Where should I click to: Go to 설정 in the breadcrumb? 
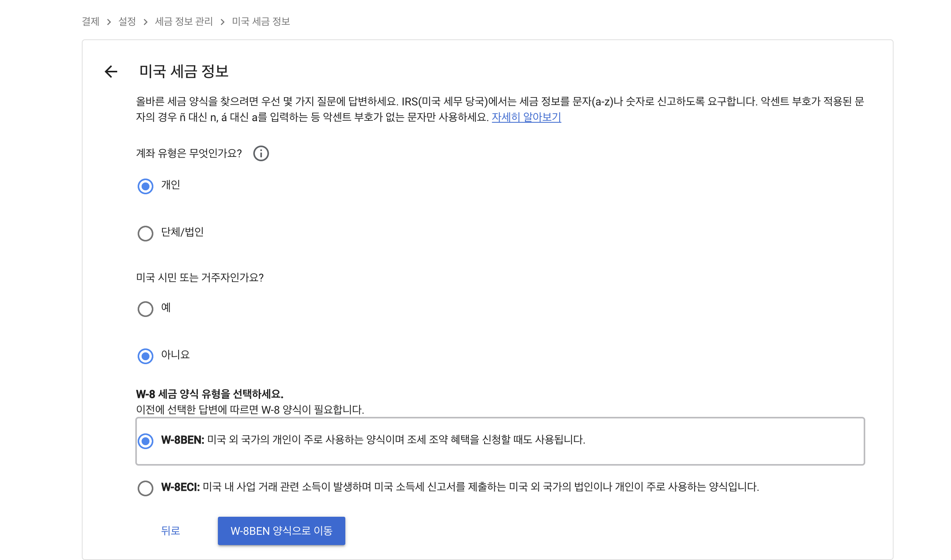pyautogui.click(x=127, y=21)
